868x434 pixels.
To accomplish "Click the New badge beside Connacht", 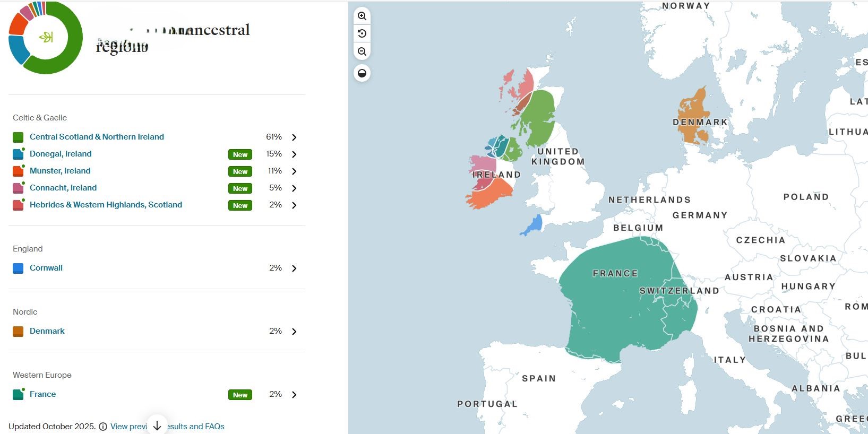I will 240,188.
